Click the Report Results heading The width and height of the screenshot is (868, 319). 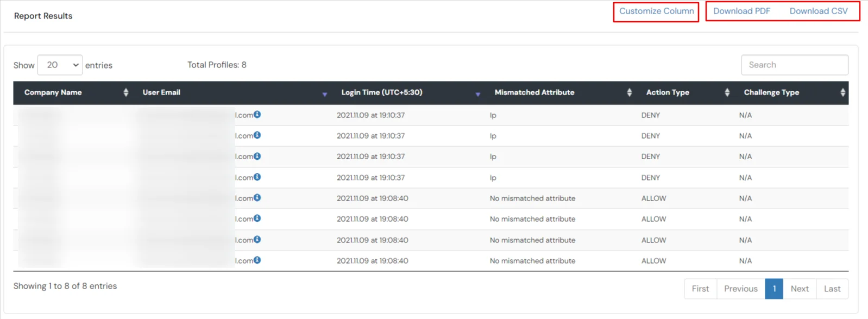[x=43, y=16]
